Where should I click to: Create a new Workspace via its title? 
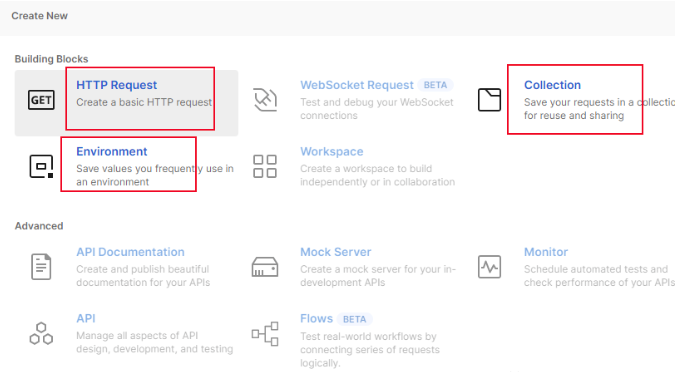pos(331,152)
